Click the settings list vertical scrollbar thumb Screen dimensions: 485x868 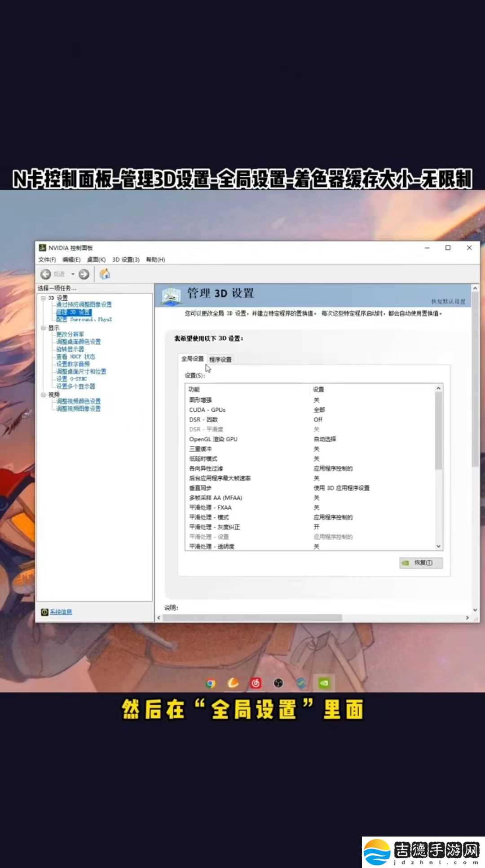pos(439,431)
